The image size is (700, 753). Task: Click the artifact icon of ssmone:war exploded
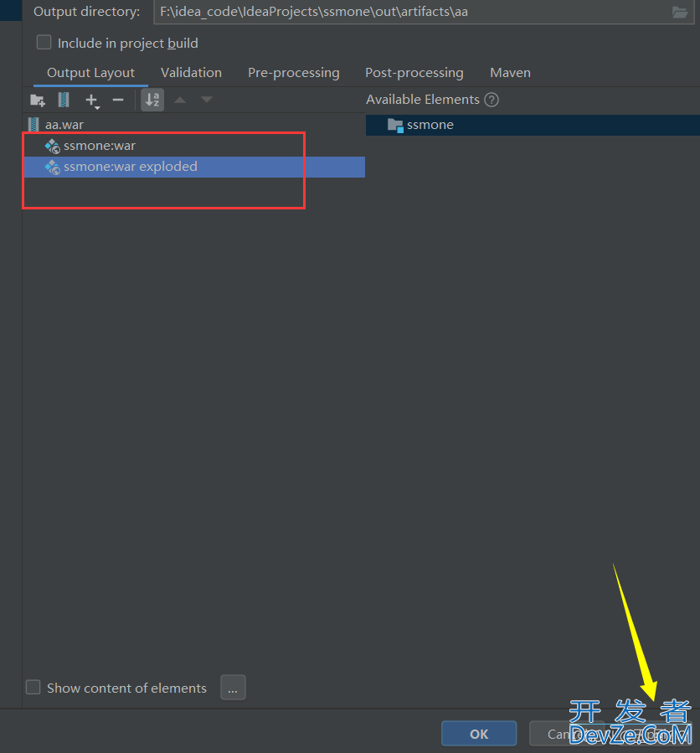[52, 168]
